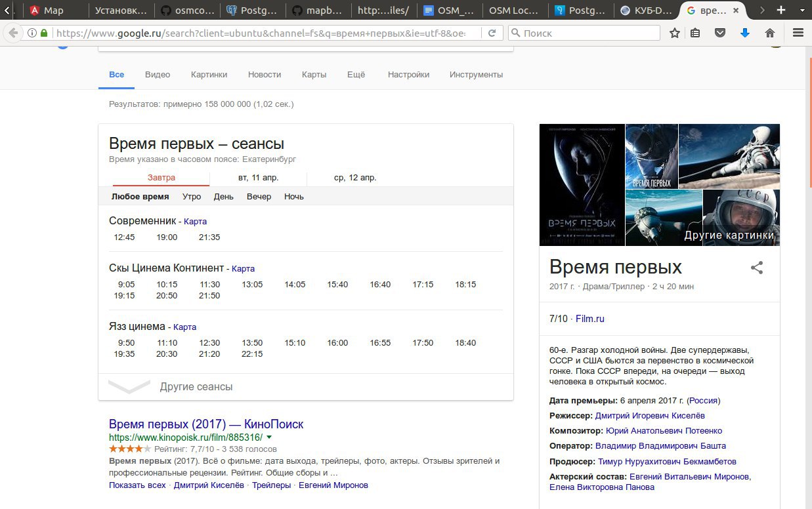Filter showtimes by Утро

pyautogui.click(x=192, y=197)
